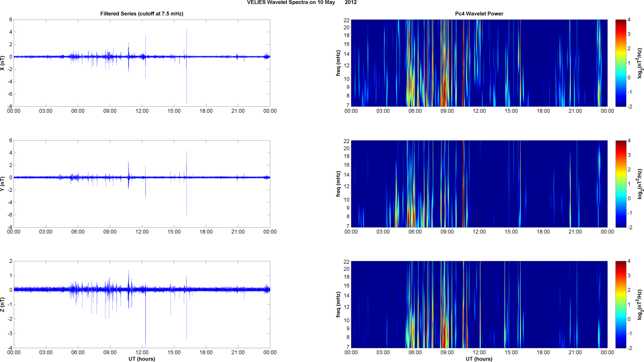644x362 pixels.
Task: Click the top Pc4 wavelet spectrogram
Action: [x=479, y=63]
